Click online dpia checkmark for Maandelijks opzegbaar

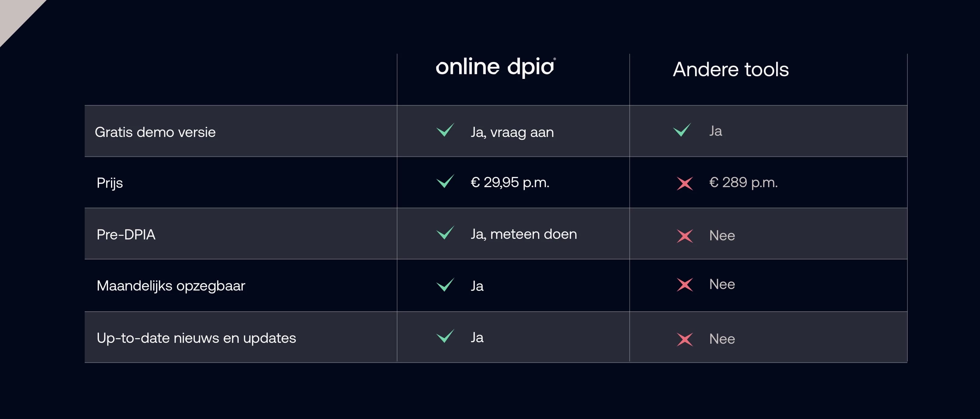(445, 285)
